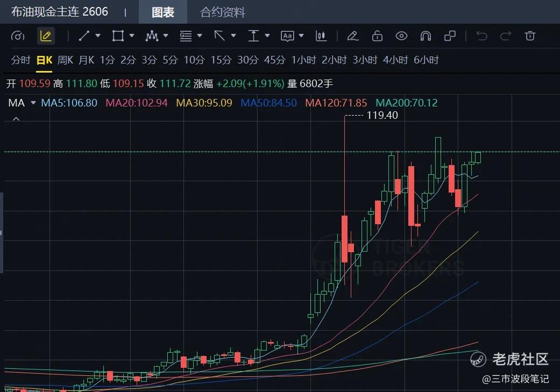
Task: Click the MA5:106.80 legend label
Action: coord(69,103)
